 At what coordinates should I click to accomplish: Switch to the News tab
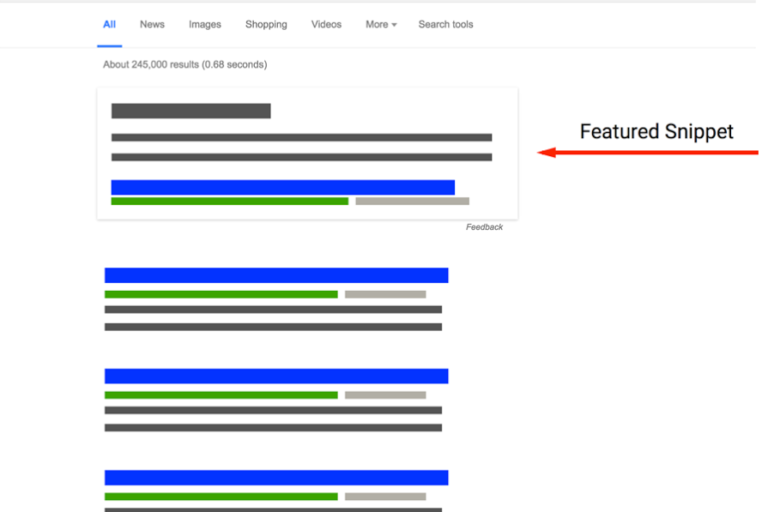[152, 24]
